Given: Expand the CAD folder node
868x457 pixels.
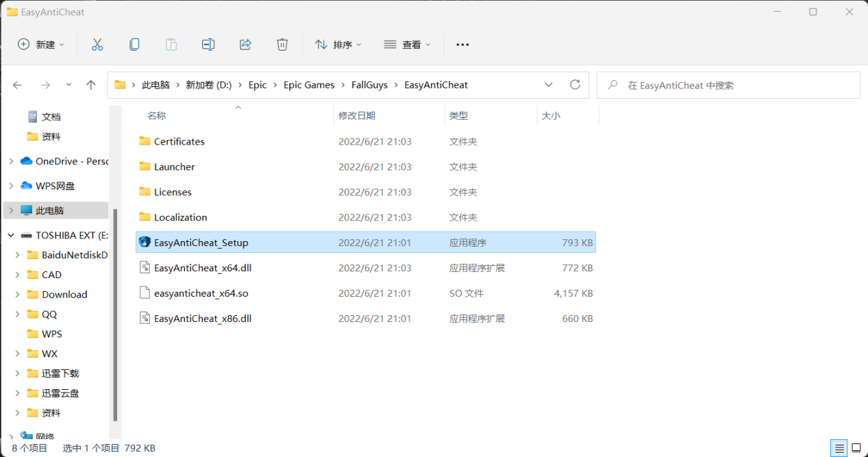Looking at the screenshot, I should pos(18,275).
